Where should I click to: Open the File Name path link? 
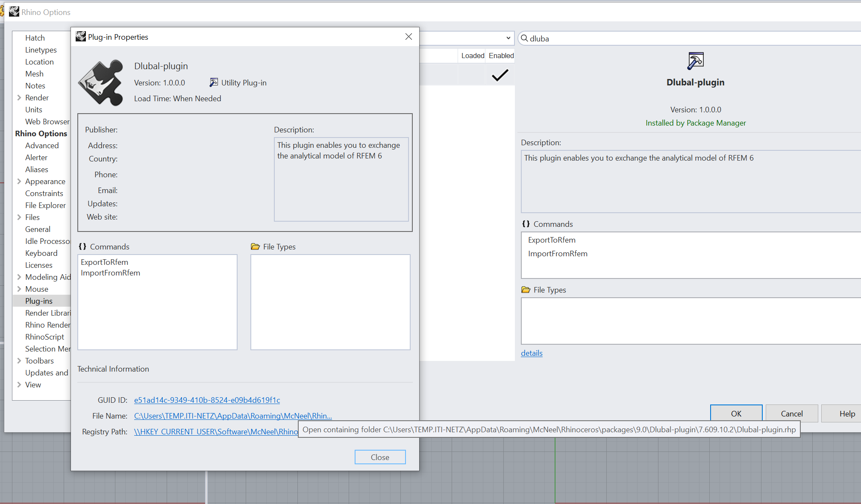click(233, 416)
